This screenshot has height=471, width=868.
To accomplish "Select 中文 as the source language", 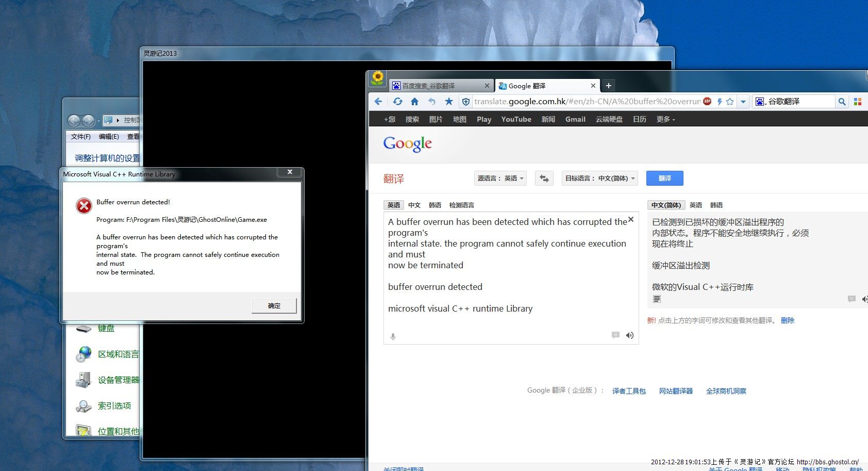I will [x=414, y=205].
